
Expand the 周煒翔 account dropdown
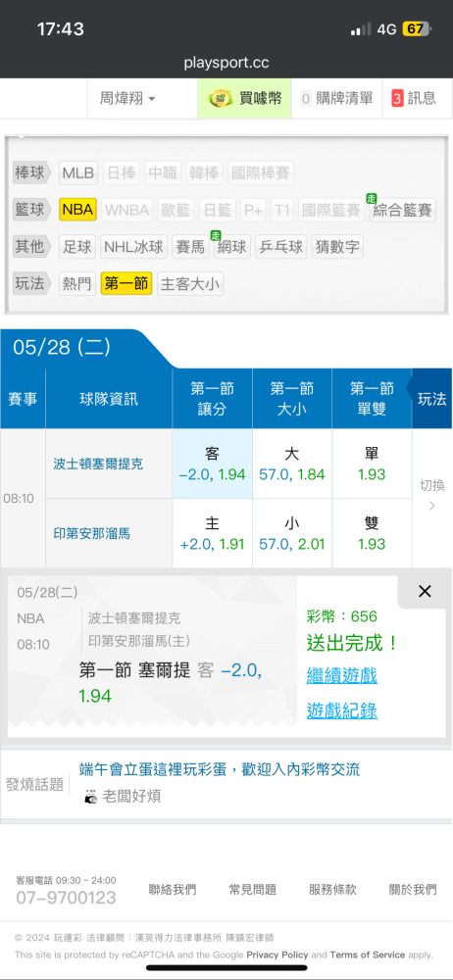click(127, 98)
